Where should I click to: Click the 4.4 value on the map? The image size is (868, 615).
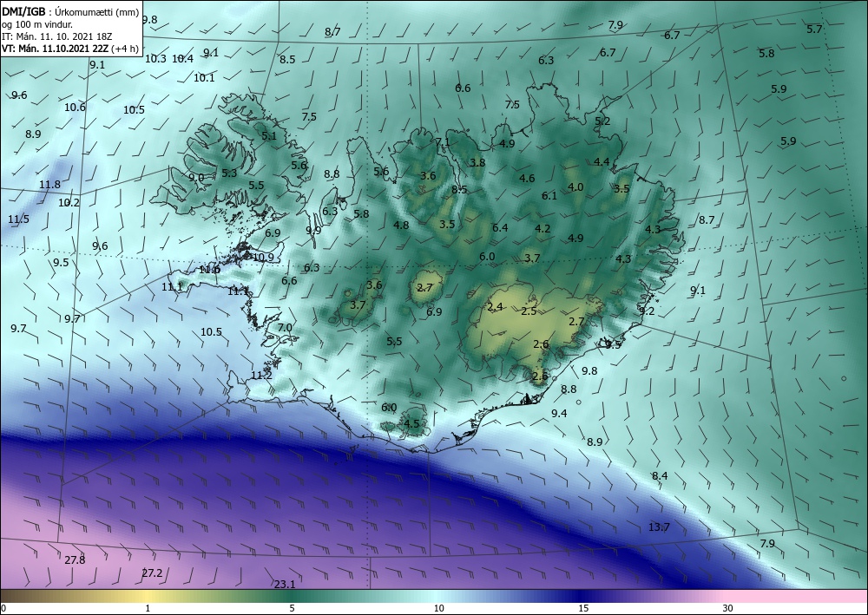click(x=602, y=162)
